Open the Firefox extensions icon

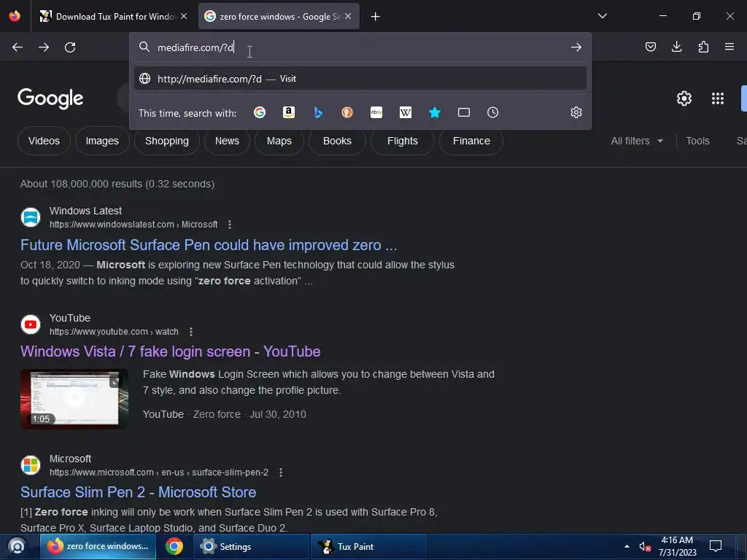coord(703,47)
